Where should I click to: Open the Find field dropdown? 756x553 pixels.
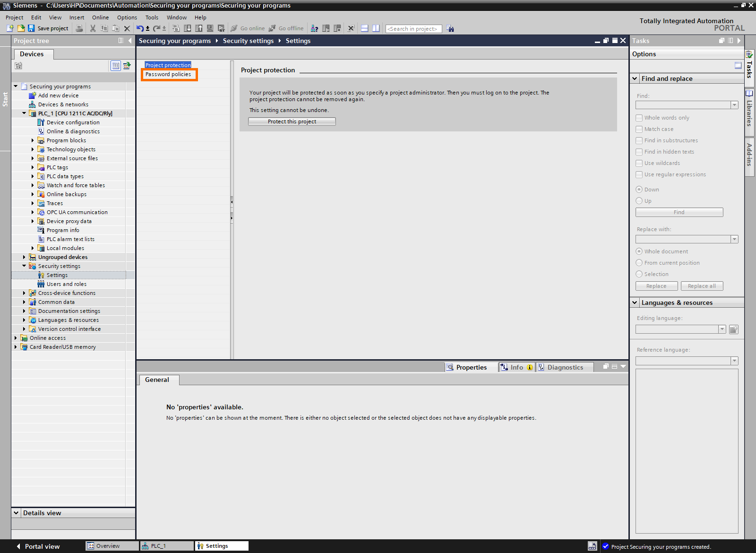pos(734,104)
